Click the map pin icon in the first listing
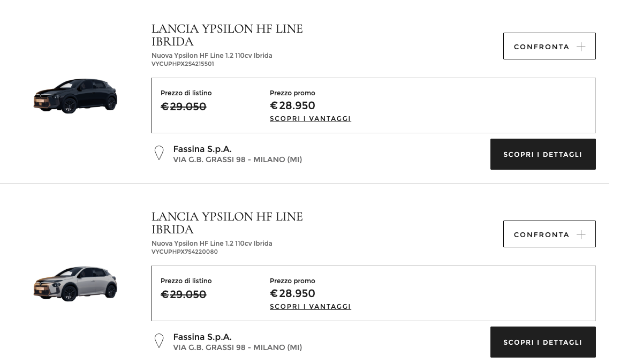 click(159, 153)
